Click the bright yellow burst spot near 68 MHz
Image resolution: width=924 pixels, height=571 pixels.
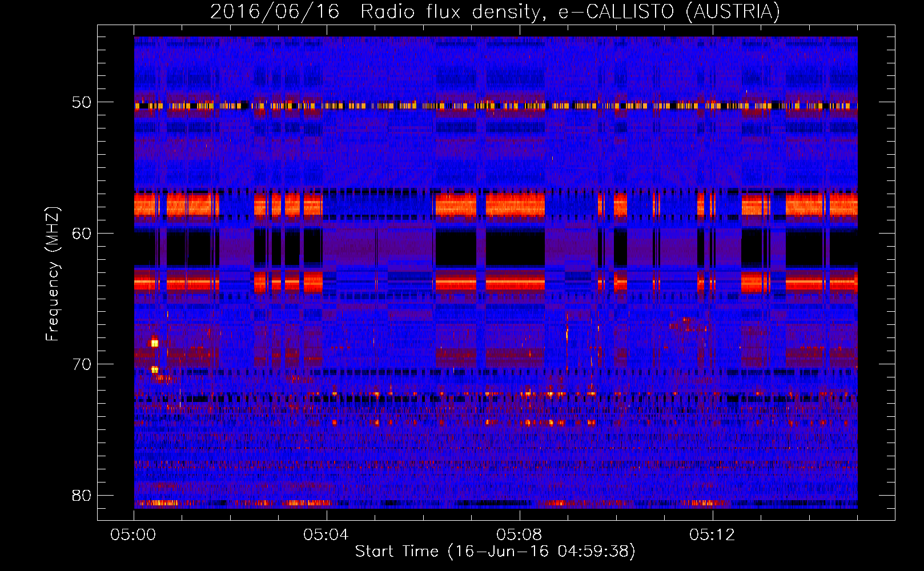154,343
